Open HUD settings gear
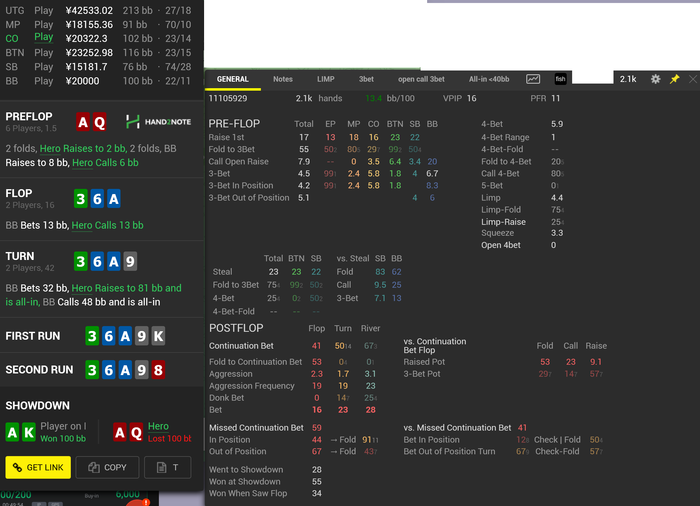The image size is (700, 506). pyautogui.click(x=655, y=79)
